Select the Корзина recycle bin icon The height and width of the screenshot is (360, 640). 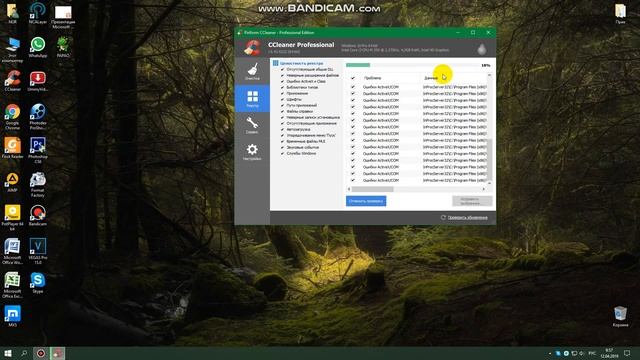pyautogui.click(x=620, y=316)
